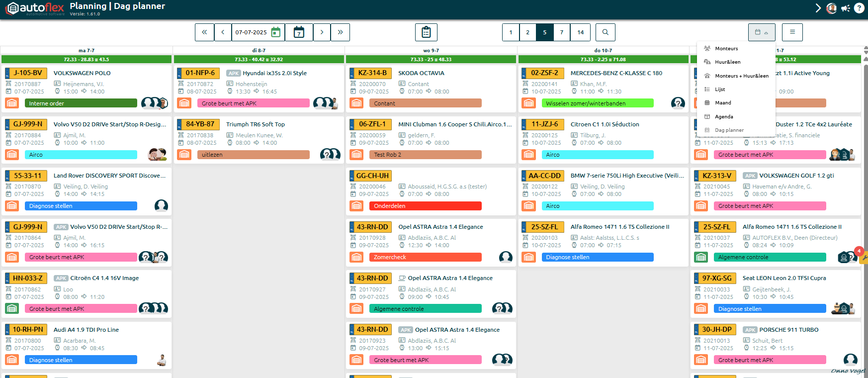Click green garage icon on HN-033-Z card
Image resolution: width=868 pixels, height=378 pixels.
click(12, 308)
